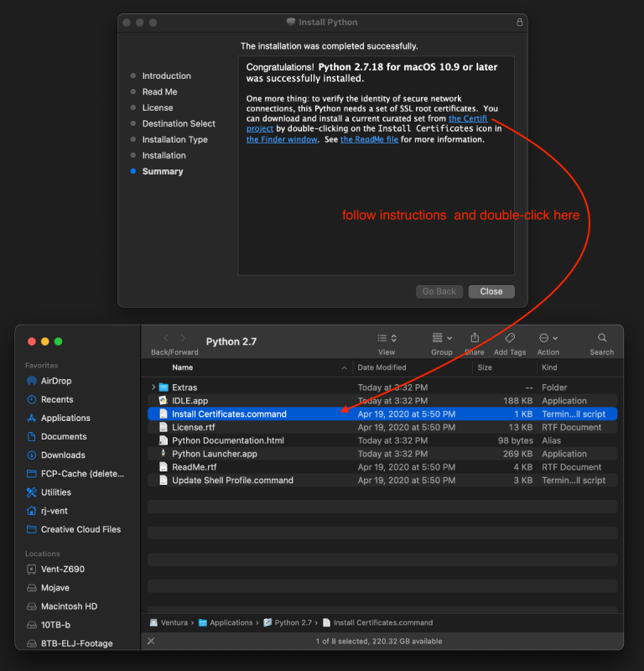The image size is (644, 671).
Task: Select License.rtf date modified cell
Action: coord(407,427)
